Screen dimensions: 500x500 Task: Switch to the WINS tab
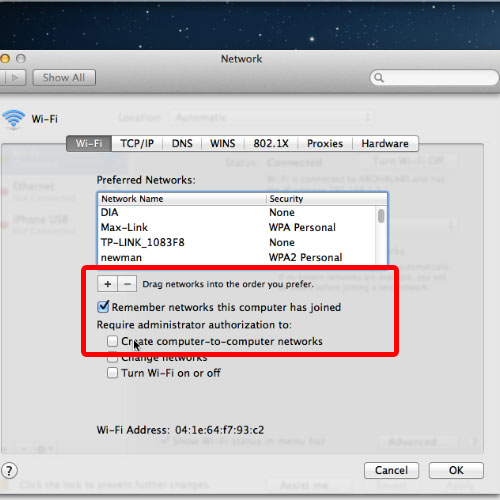click(223, 143)
